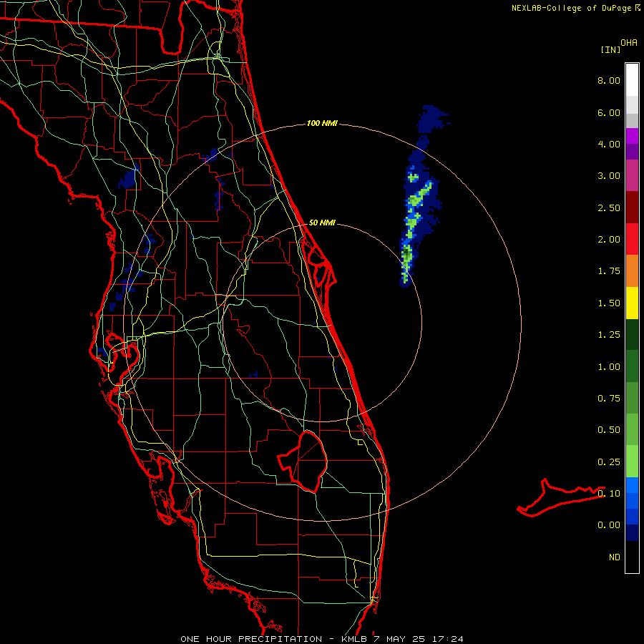The image size is (644, 644).
Task: Click the 1.25 legend value
Action: point(609,335)
